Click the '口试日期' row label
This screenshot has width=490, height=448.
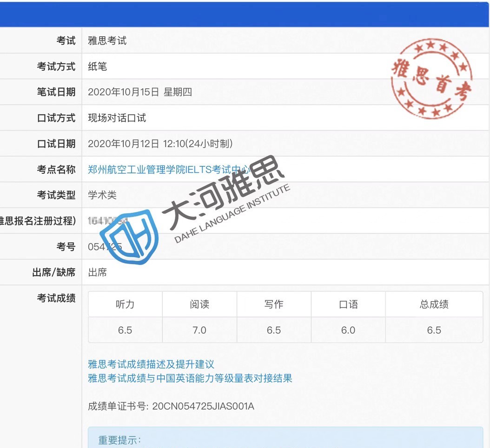point(56,144)
